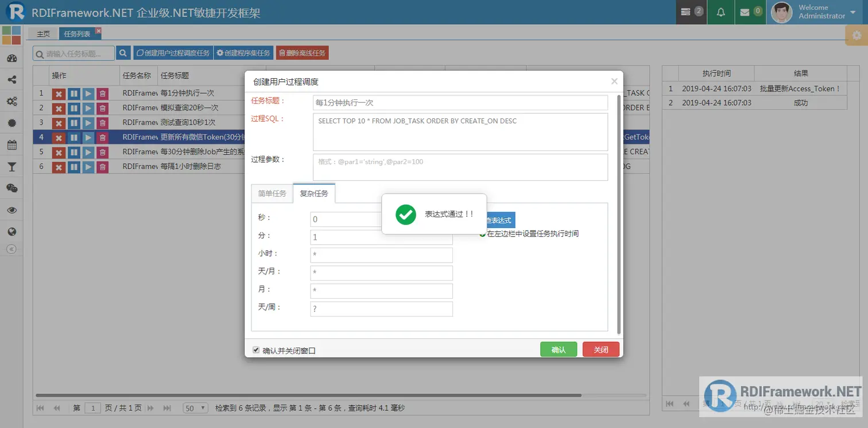Image resolution: width=868 pixels, height=428 pixels.
Task: Click the notification bell in the header
Action: 720,12
